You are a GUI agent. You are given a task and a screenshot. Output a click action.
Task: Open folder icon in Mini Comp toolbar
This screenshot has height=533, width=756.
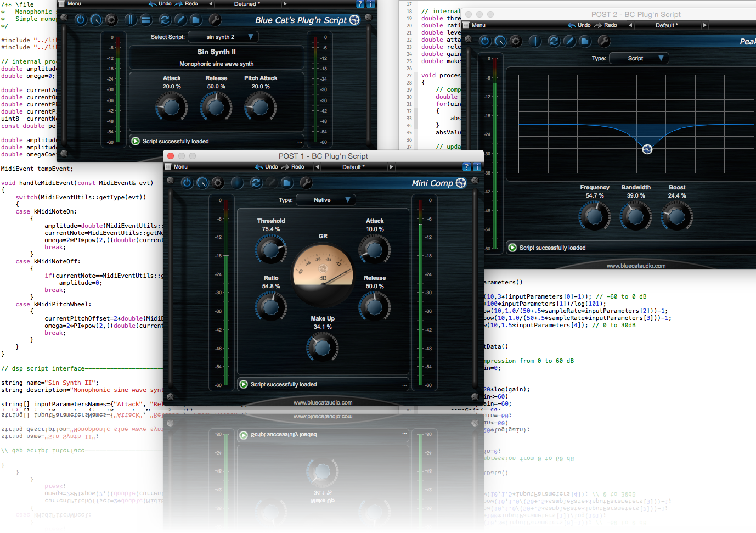coord(287,183)
